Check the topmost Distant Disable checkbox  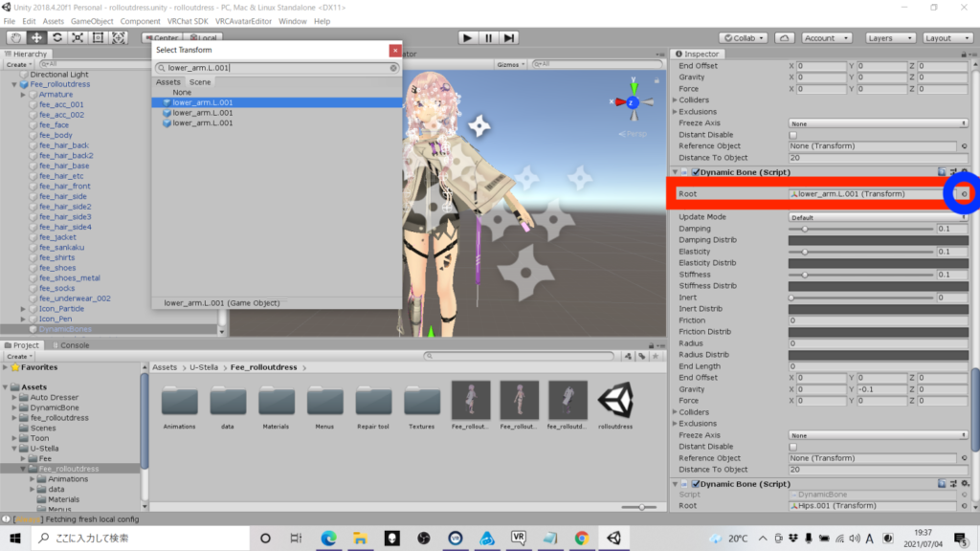tap(793, 135)
